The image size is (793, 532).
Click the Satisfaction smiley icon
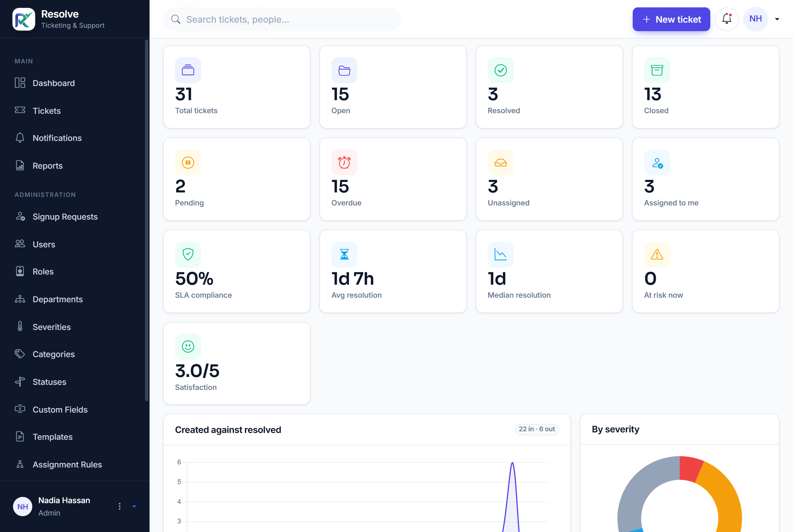(x=188, y=347)
